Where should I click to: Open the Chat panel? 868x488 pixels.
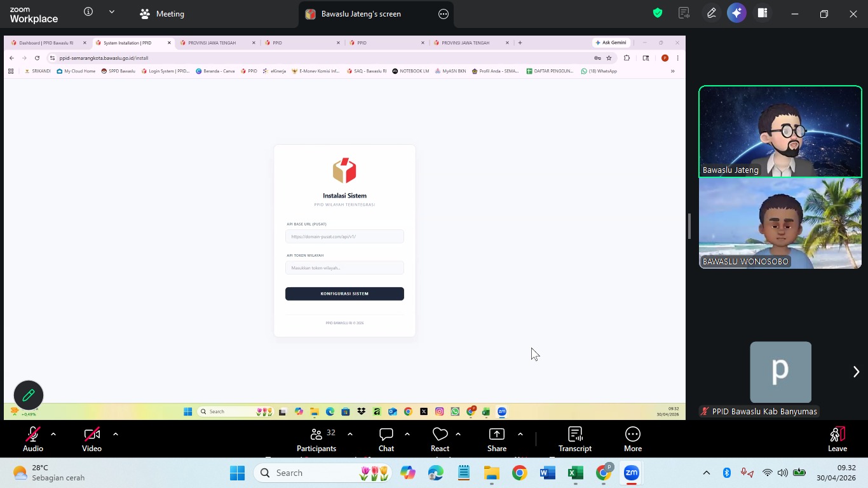coord(386,439)
